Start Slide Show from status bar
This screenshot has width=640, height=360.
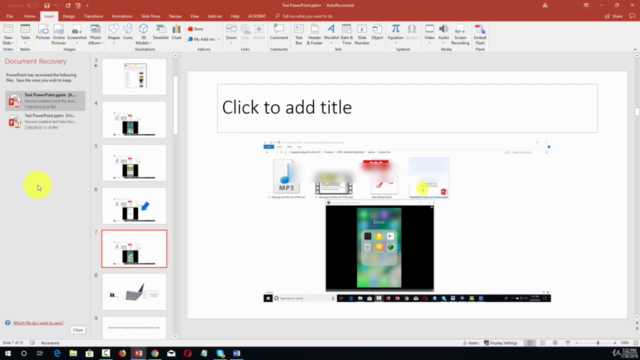[568, 343]
